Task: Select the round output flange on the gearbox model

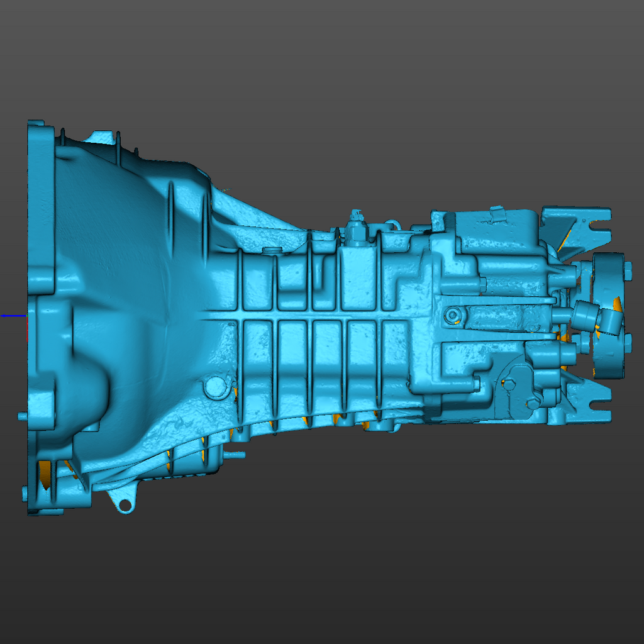Action: (x=608, y=316)
